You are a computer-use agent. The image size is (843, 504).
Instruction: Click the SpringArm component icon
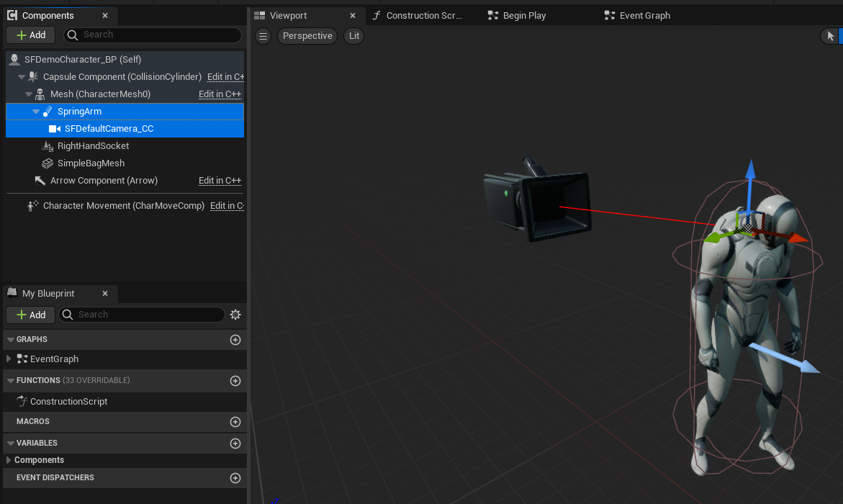(x=48, y=112)
